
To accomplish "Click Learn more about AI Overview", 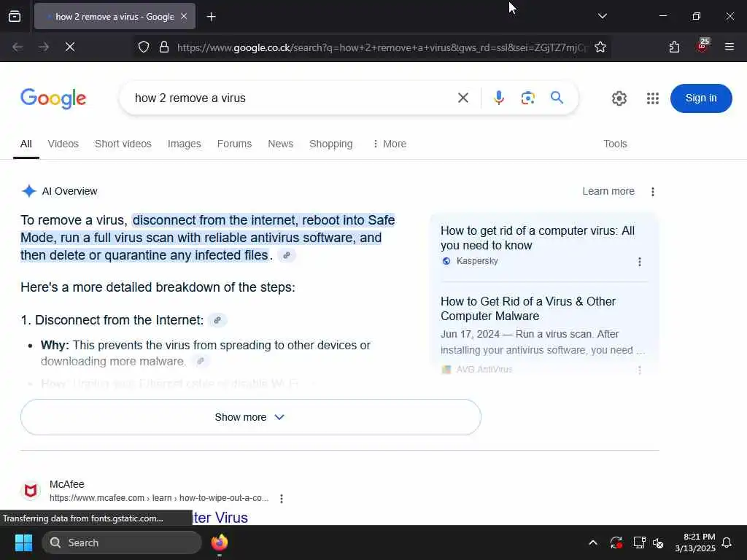I will [x=608, y=191].
